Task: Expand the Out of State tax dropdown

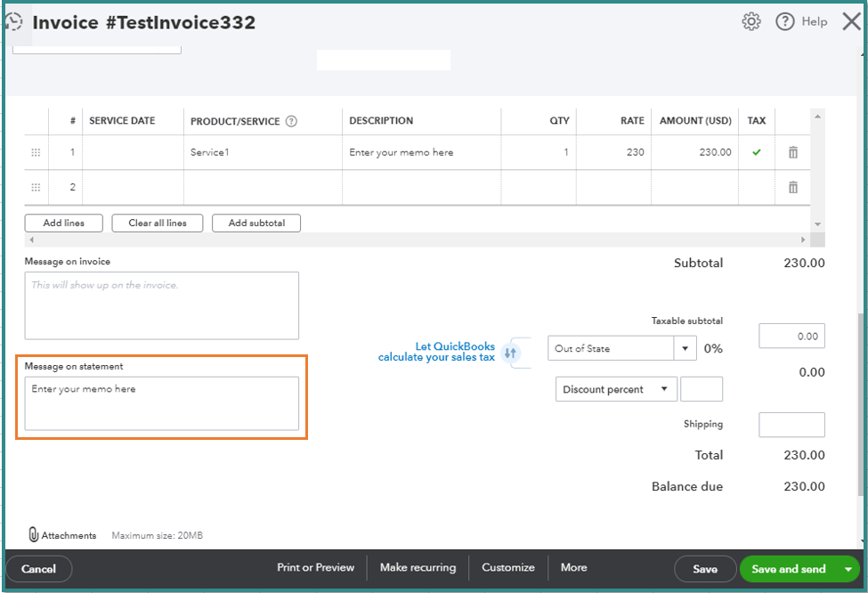Action: tap(685, 348)
